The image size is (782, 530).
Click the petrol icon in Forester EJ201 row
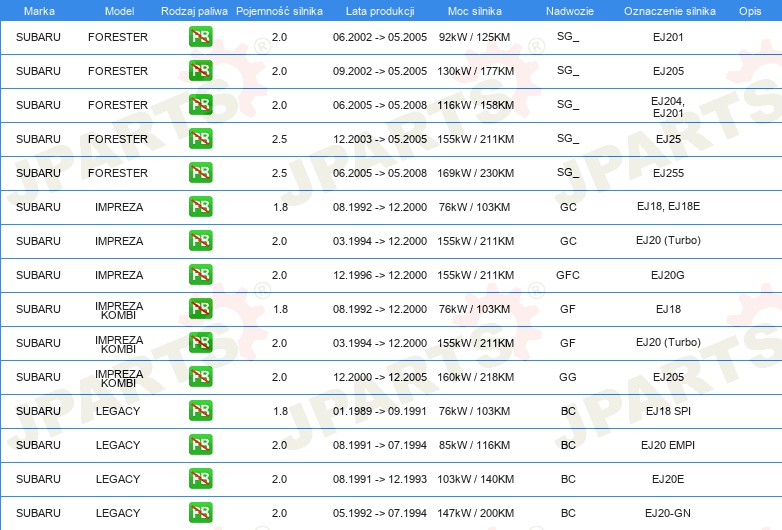tap(200, 38)
